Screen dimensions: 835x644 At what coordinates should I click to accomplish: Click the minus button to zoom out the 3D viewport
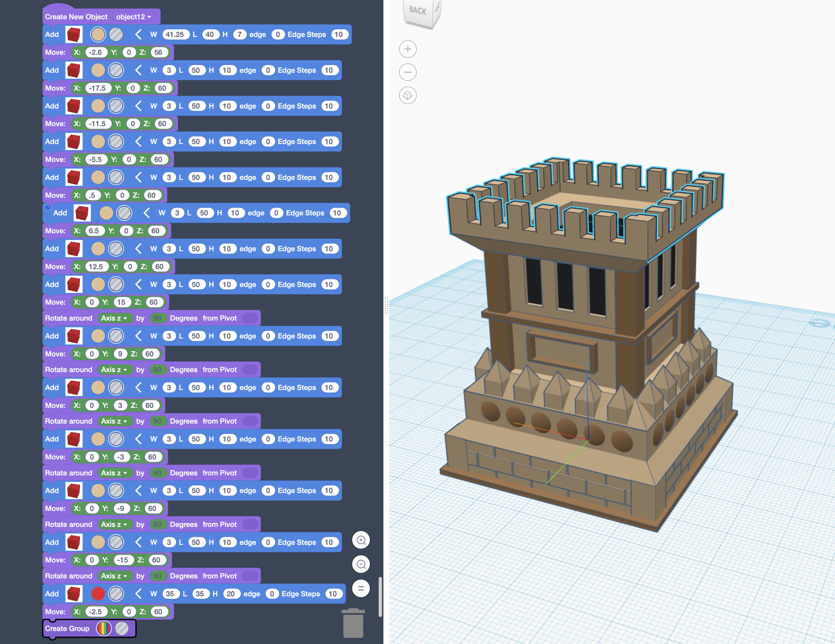tap(407, 72)
